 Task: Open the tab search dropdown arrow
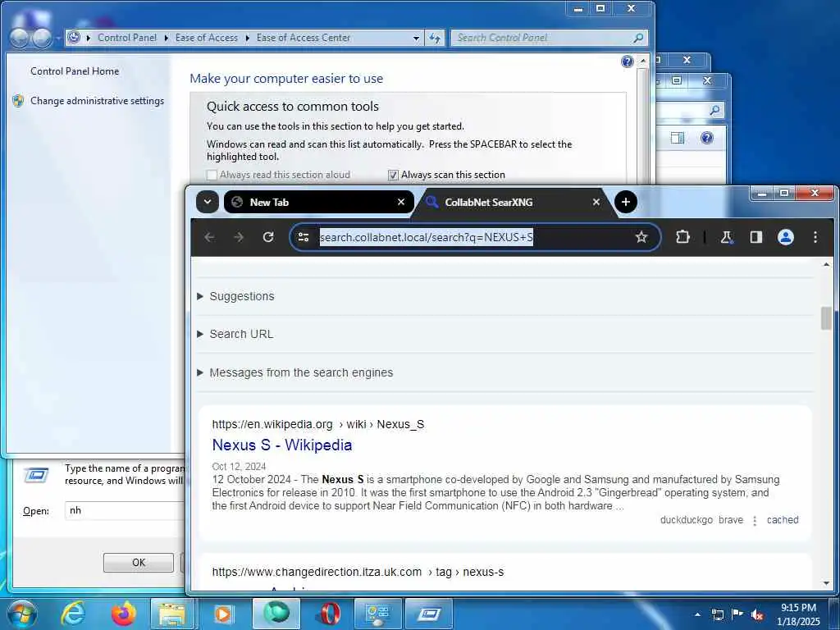coord(208,202)
